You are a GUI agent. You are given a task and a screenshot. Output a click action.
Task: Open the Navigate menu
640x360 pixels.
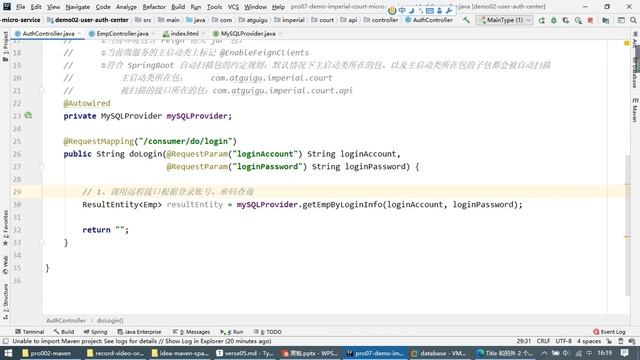pyautogui.click(x=78, y=7)
